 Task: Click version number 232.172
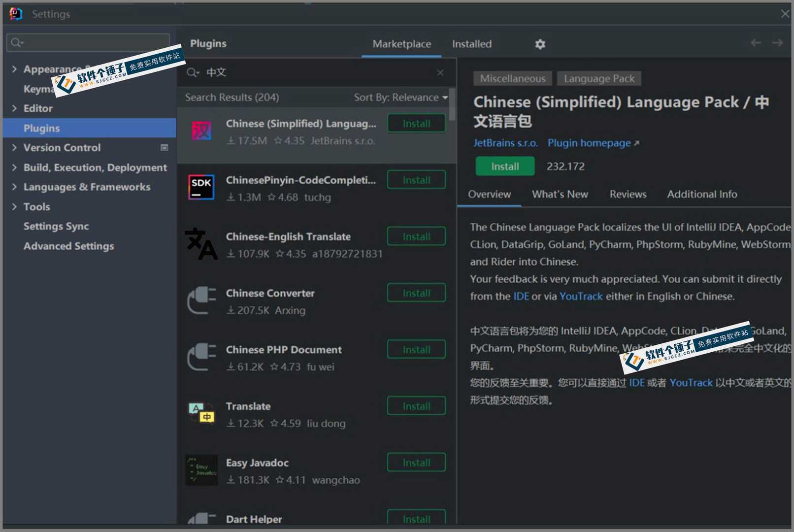click(565, 166)
